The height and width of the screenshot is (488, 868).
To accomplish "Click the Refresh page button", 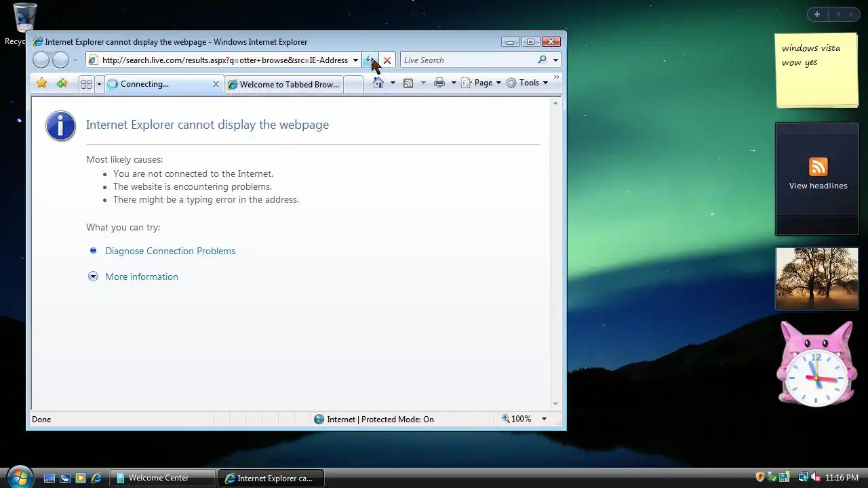I will (x=370, y=60).
